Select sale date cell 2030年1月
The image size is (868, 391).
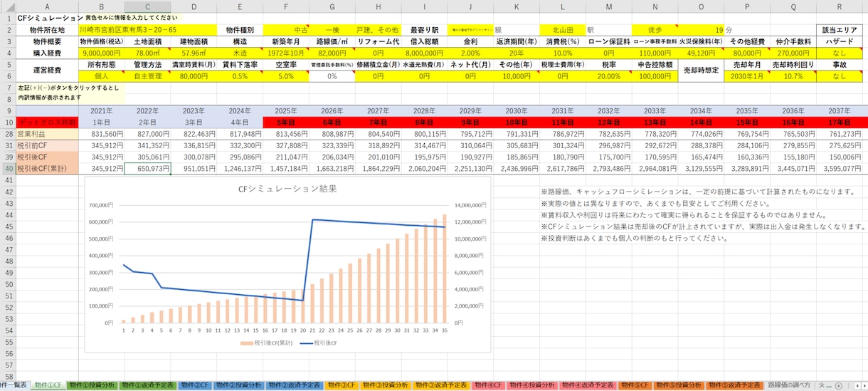tap(747, 76)
